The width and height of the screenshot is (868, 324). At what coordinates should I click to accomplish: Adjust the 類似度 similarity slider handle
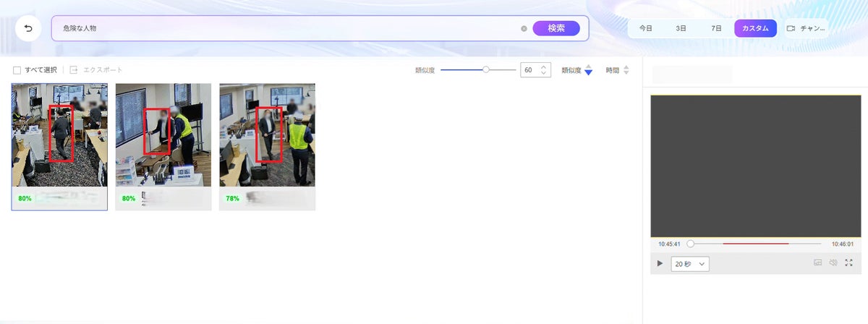(x=486, y=70)
